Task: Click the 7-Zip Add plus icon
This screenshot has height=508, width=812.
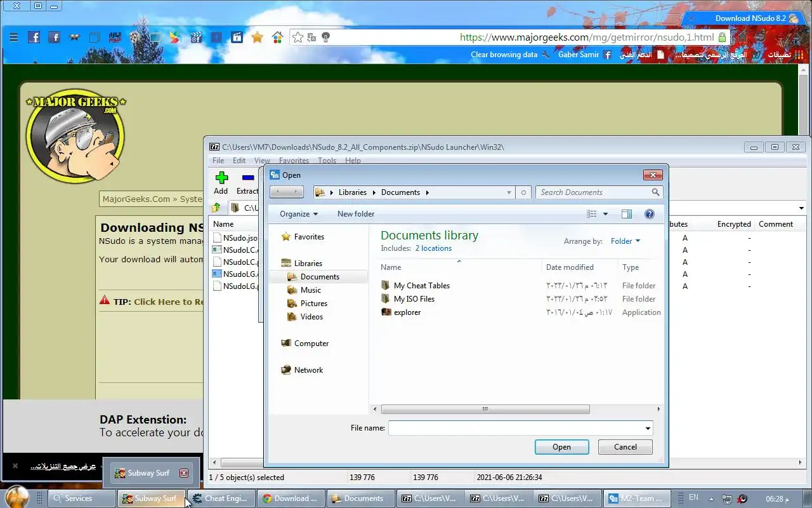Action: (x=221, y=178)
